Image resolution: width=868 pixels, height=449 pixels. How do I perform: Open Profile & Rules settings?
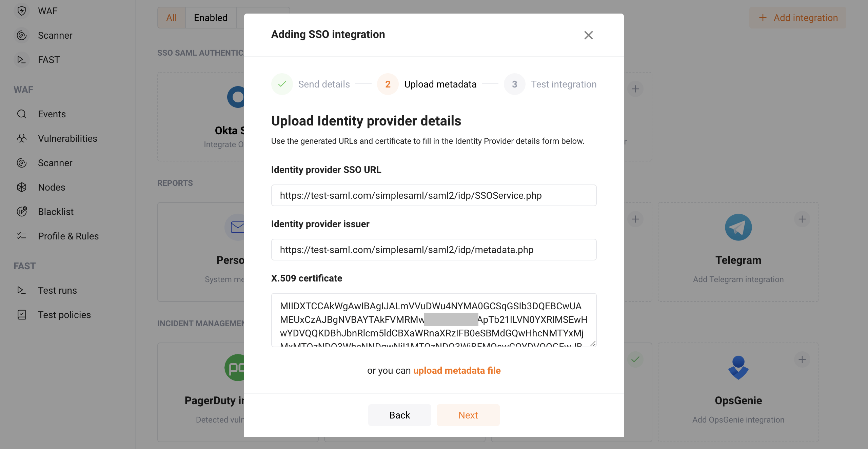coord(68,236)
